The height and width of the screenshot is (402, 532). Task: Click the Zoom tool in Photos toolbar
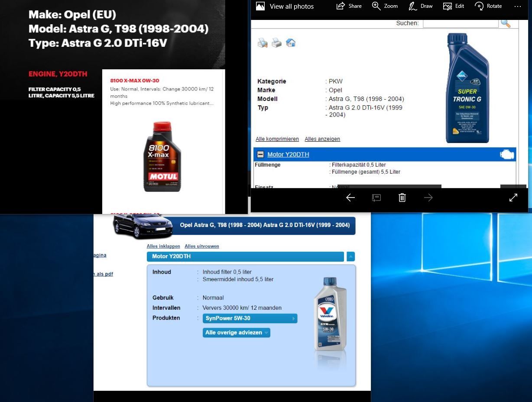click(385, 6)
